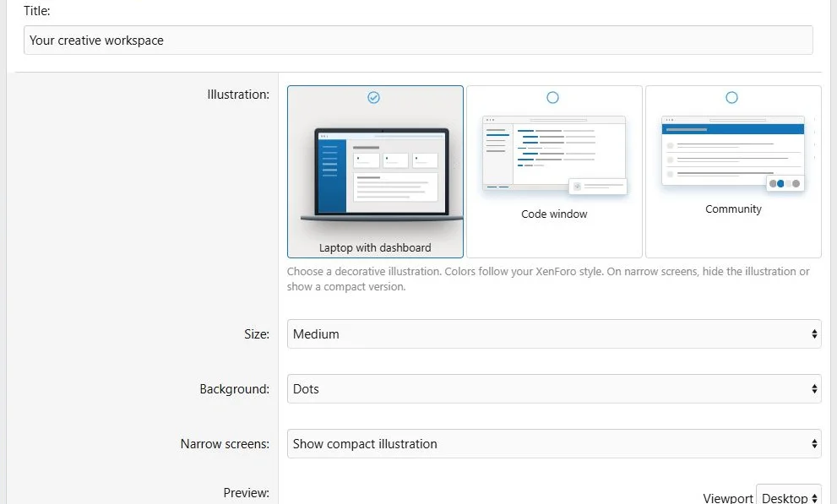
Task: Open the Narrow screens dropdown
Action: (554, 444)
